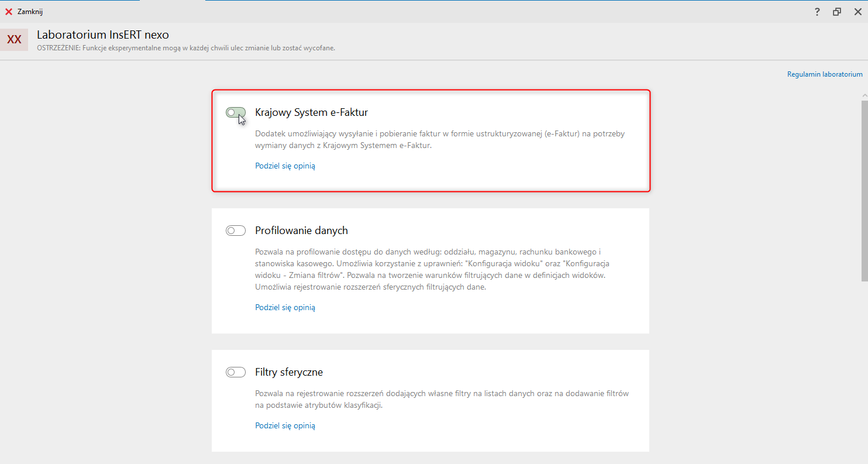Image resolution: width=868 pixels, height=464 pixels.
Task: Click the Zamknij close button
Action: [x=24, y=12]
